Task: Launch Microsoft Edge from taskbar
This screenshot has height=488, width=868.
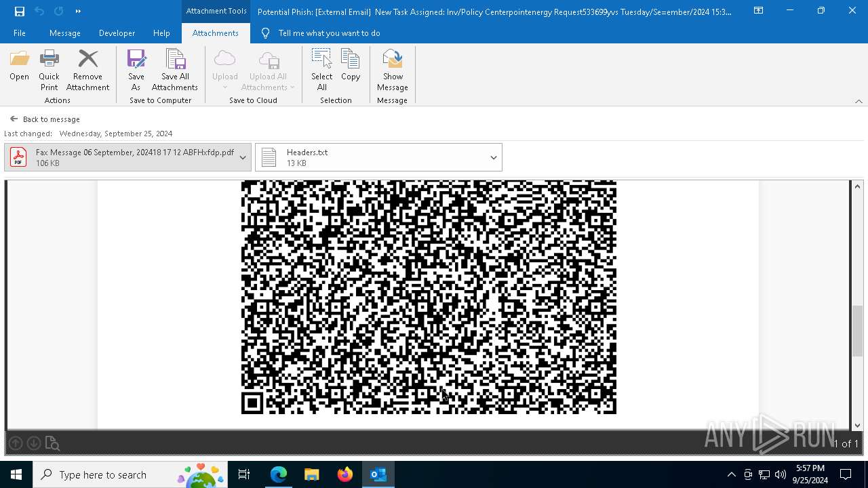Action: pos(279,474)
